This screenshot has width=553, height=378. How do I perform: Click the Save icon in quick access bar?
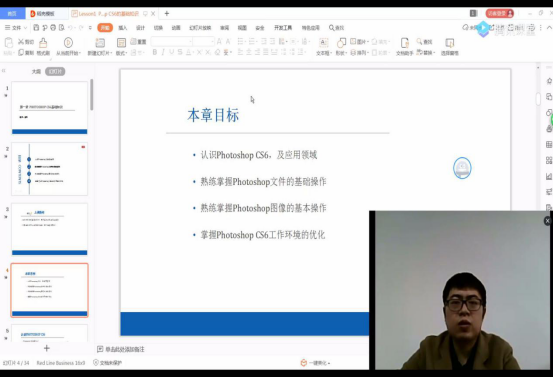(36, 28)
